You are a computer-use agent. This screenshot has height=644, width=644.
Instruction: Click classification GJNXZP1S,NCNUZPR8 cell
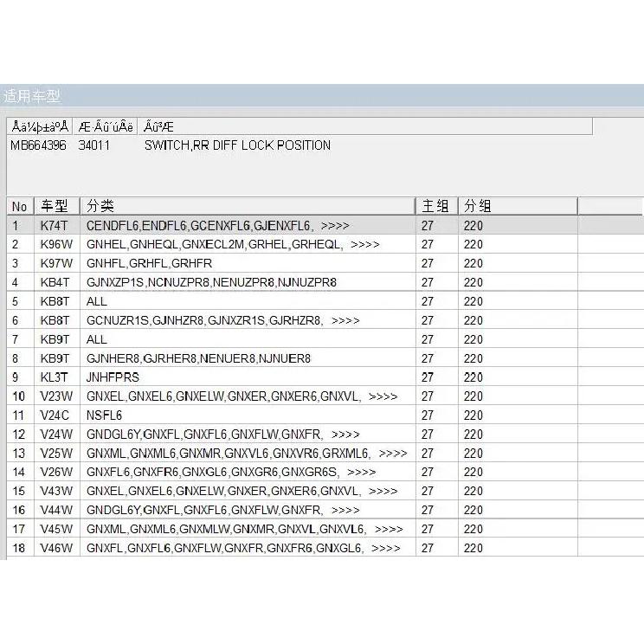[248, 282]
